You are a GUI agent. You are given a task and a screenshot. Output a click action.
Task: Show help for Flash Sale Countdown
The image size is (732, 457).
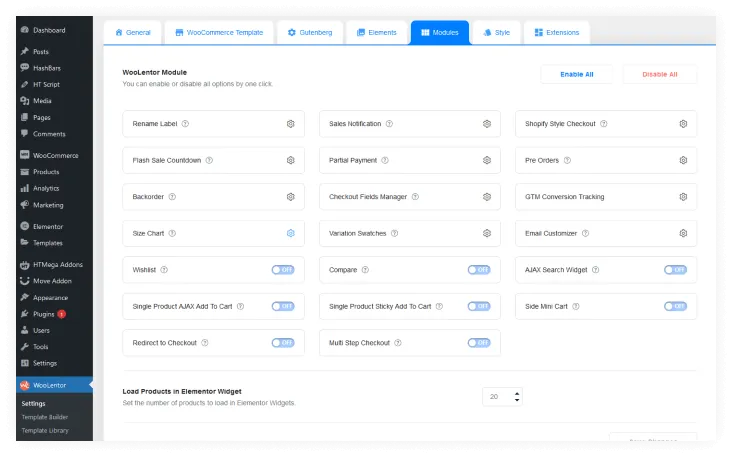coord(209,160)
